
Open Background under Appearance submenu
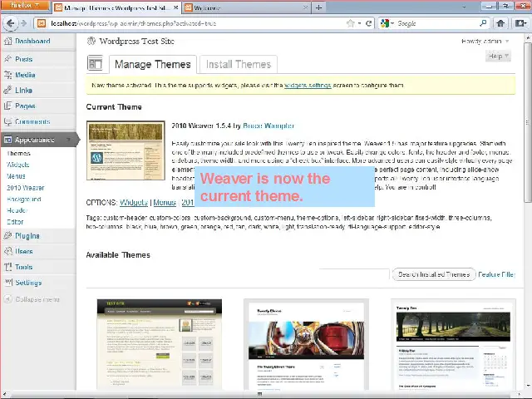click(x=24, y=199)
